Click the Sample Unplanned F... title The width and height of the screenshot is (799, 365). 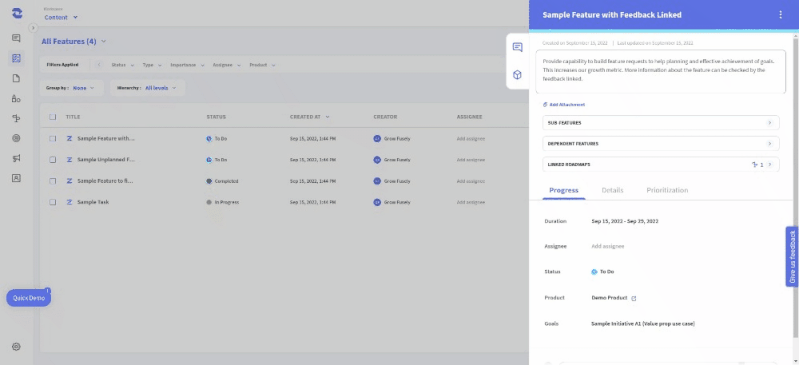click(x=106, y=160)
